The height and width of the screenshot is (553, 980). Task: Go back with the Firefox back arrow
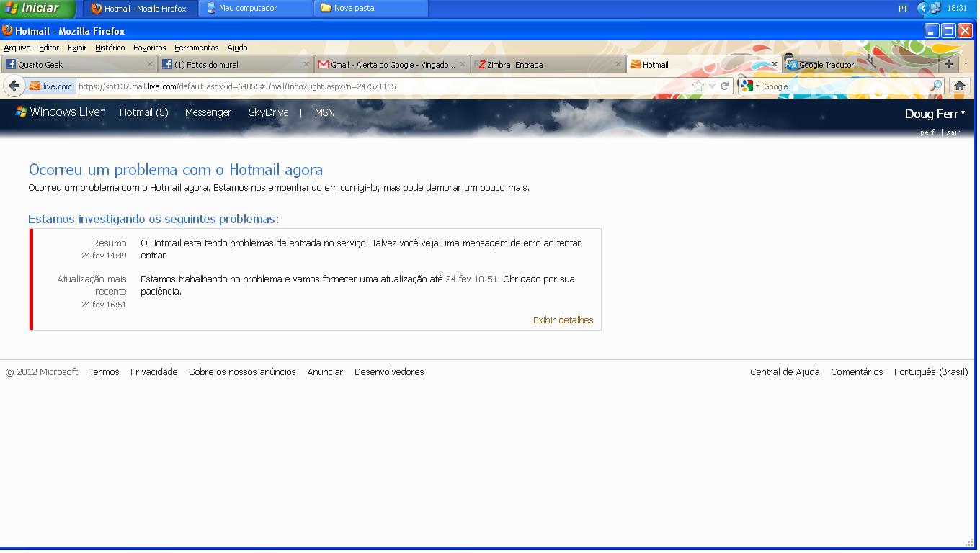pyautogui.click(x=14, y=86)
